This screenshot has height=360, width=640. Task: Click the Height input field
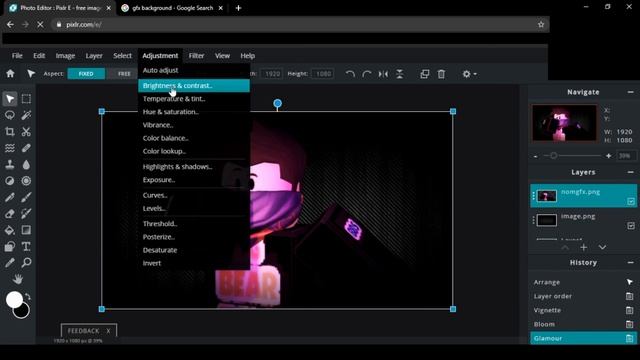[x=323, y=74]
